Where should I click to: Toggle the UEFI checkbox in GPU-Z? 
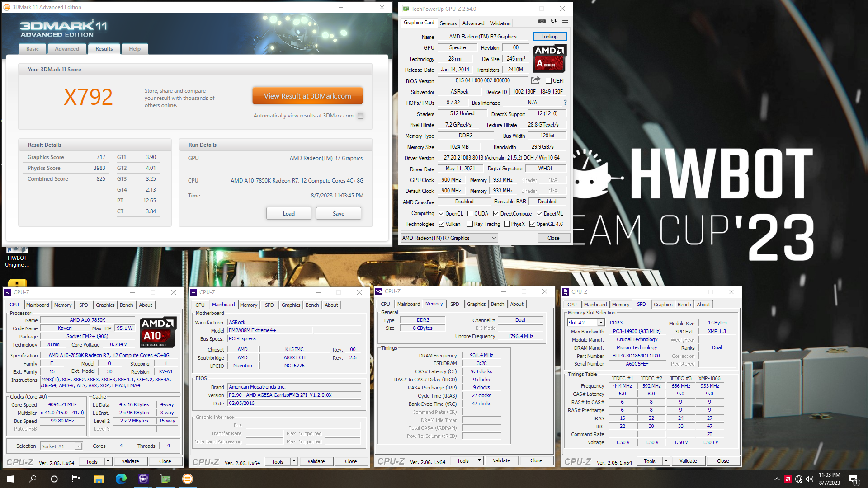[548, 81]
